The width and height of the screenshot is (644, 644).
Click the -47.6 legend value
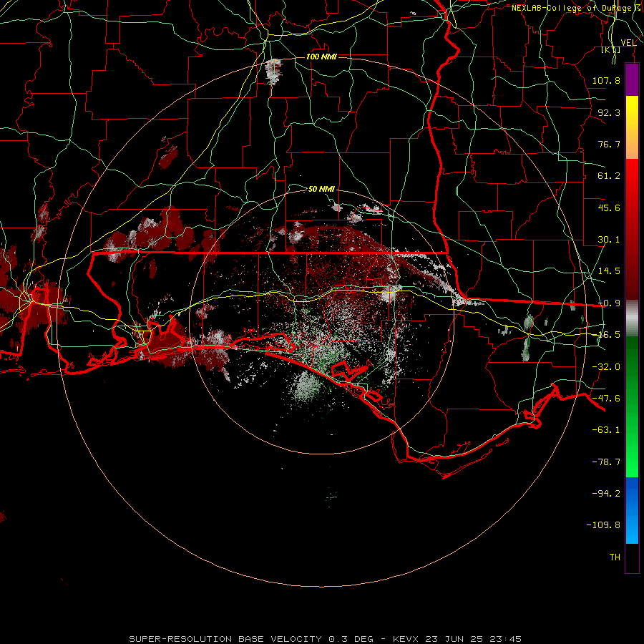tap(606, 399)
